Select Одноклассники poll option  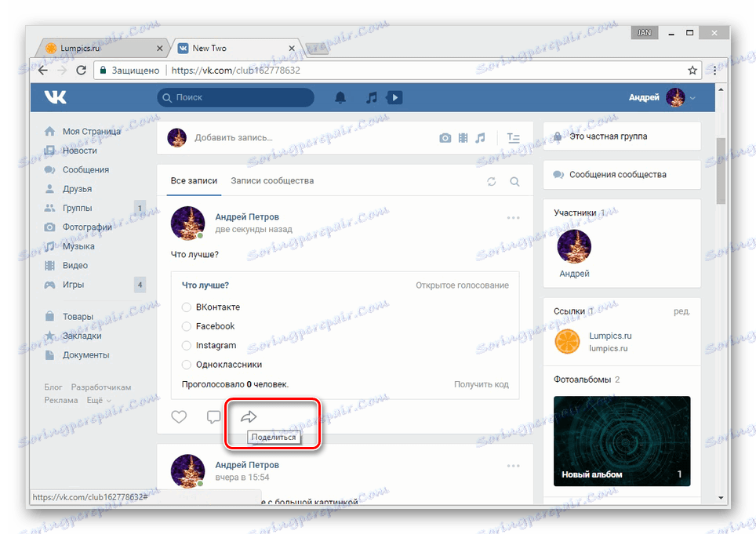click(x=187, y=365)
